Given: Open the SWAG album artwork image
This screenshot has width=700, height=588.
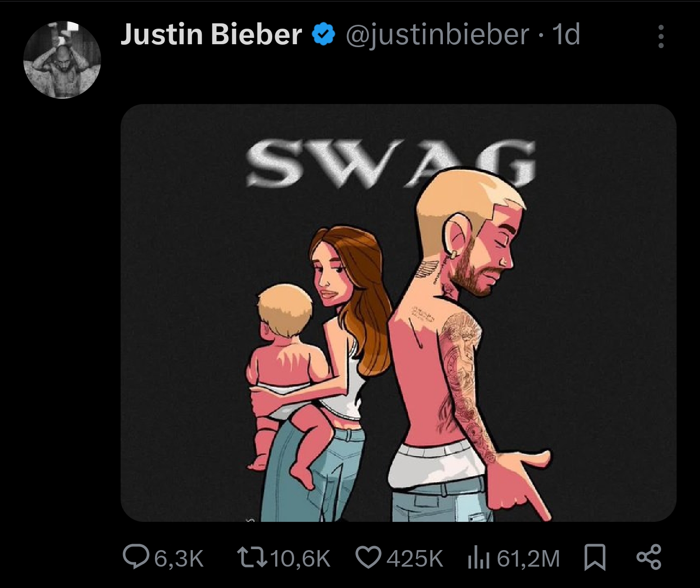Looking at the screenshot, I should point(398,313).
